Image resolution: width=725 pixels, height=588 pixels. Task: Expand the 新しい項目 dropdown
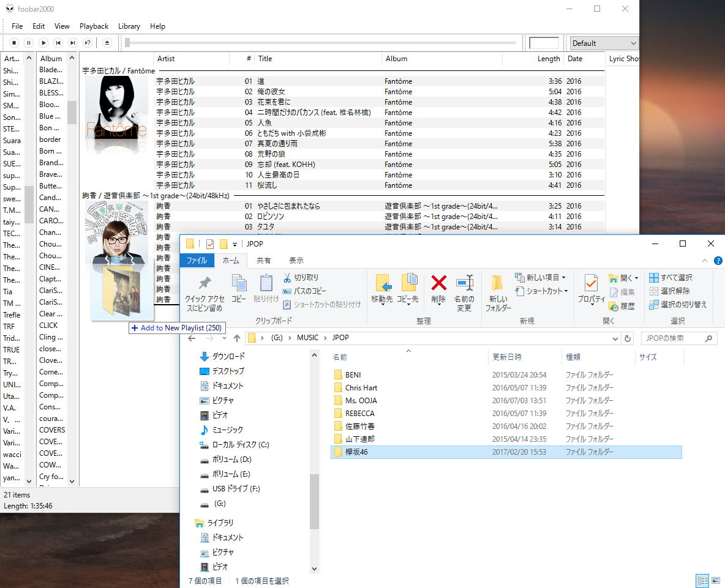[x=563, y=278]
